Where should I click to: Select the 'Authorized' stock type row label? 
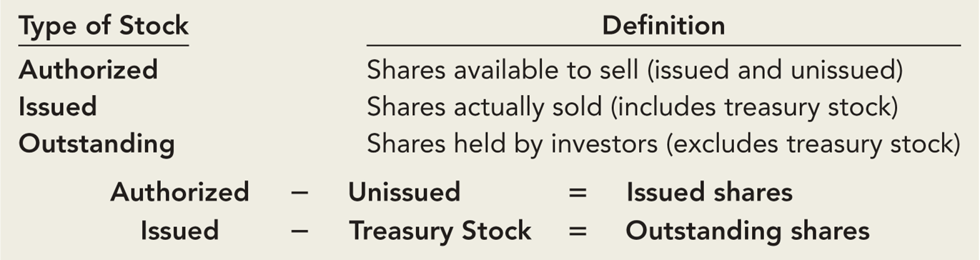click(x=88, y=70)
